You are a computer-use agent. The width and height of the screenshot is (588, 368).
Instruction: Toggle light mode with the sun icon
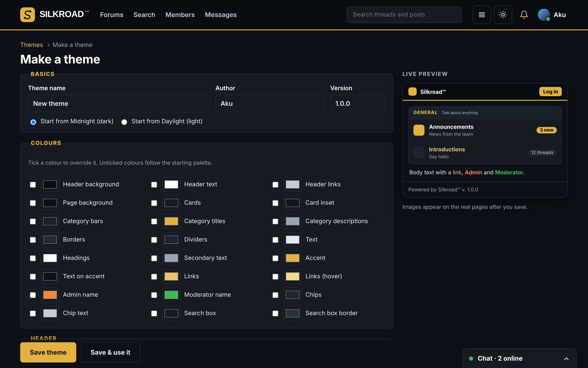point(503,14)
